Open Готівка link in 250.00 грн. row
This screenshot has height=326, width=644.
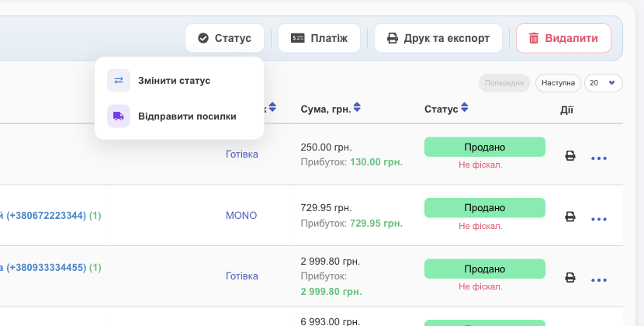[x=242, y=154]
